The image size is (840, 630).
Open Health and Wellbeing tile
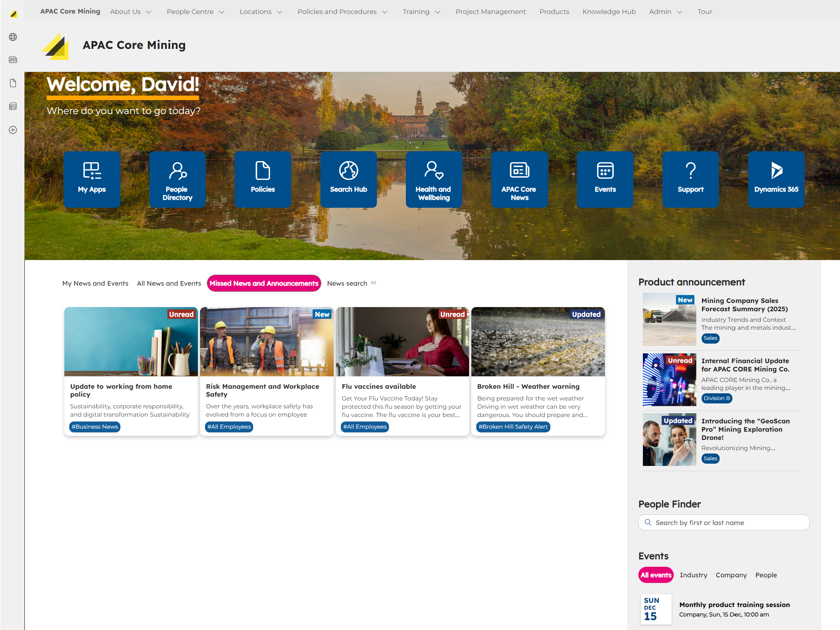click(434, 180)
